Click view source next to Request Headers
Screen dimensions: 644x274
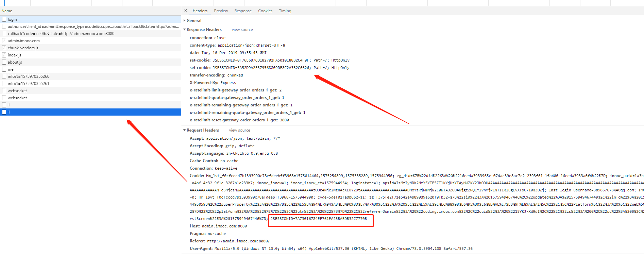[x=239, y=130]
